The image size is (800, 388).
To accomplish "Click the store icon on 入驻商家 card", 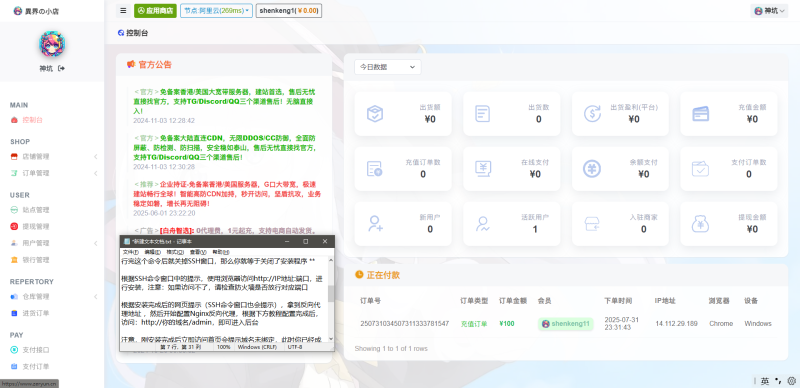I will tap(592, 224).
